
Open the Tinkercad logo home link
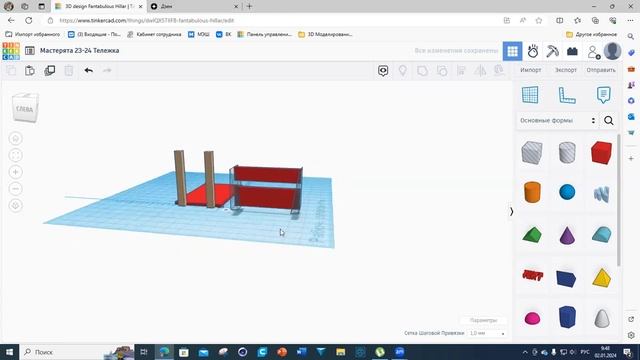(11, 51)
